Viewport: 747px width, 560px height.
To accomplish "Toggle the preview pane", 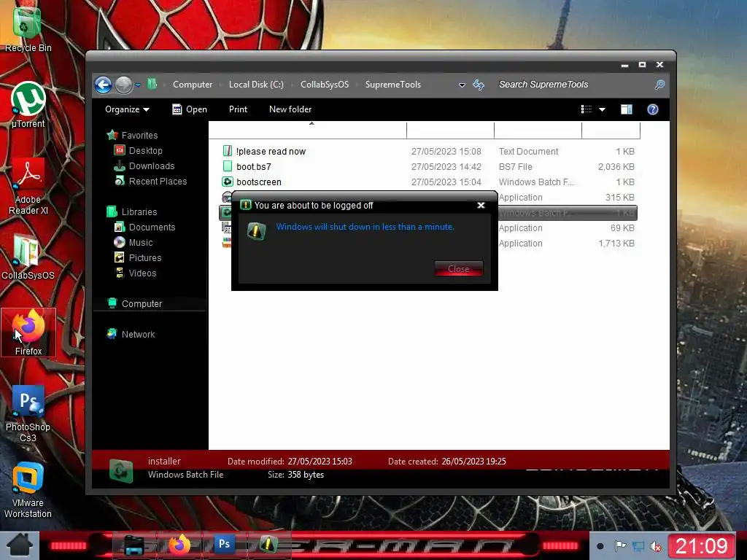I will coord(627,109).
